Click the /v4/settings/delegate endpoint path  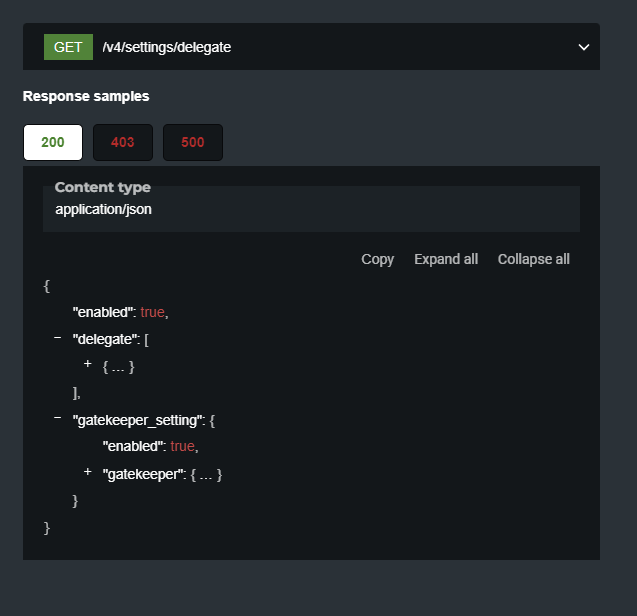pyautogui.click(x=167, y=47)
